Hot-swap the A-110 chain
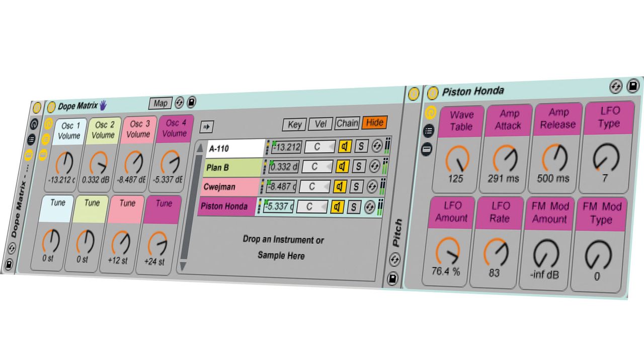This screenshot has width=644, height=362. tap(377, 146)
